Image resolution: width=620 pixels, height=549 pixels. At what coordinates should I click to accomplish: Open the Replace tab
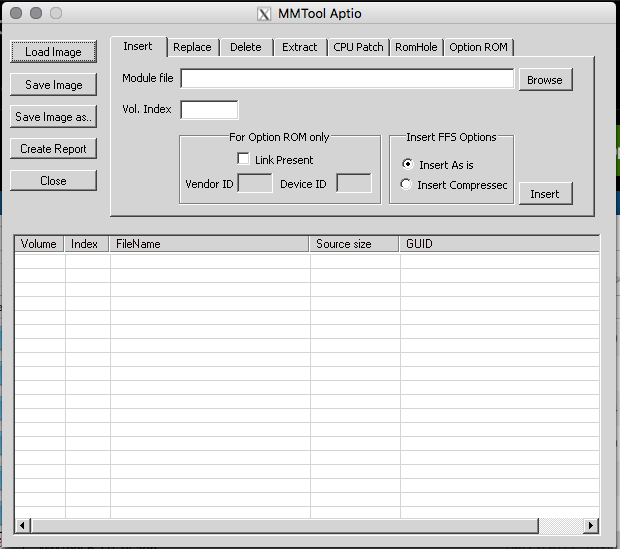pyautogui.click(x=192, y=47)
